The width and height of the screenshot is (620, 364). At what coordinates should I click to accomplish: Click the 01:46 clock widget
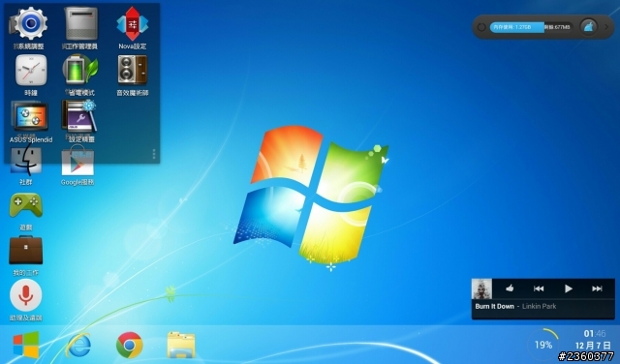pyautogui.click(x=594, y=334)
